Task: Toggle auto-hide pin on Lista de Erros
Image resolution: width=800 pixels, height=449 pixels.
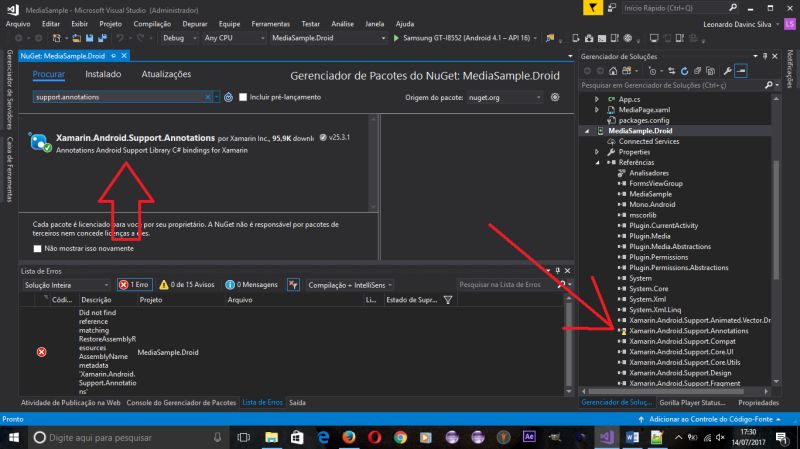Action: tap(558, 270)
